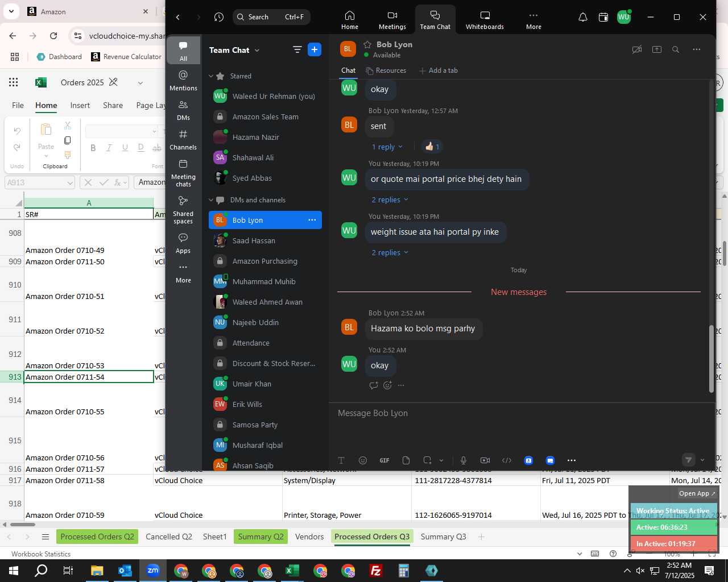This screenshot has width=728, height=582.
Task: Click Add a tab in chat
Action: tap(439, 70)
